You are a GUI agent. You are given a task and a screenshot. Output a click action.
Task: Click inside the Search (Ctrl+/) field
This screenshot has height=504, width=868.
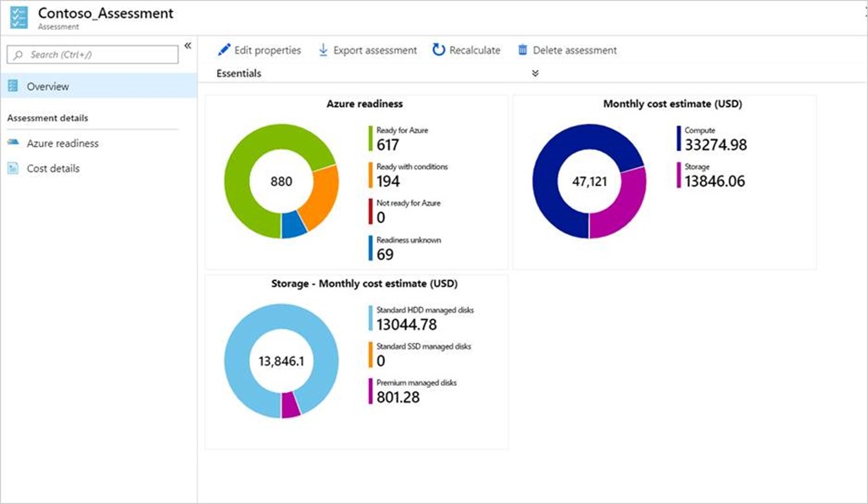point(93,54)
